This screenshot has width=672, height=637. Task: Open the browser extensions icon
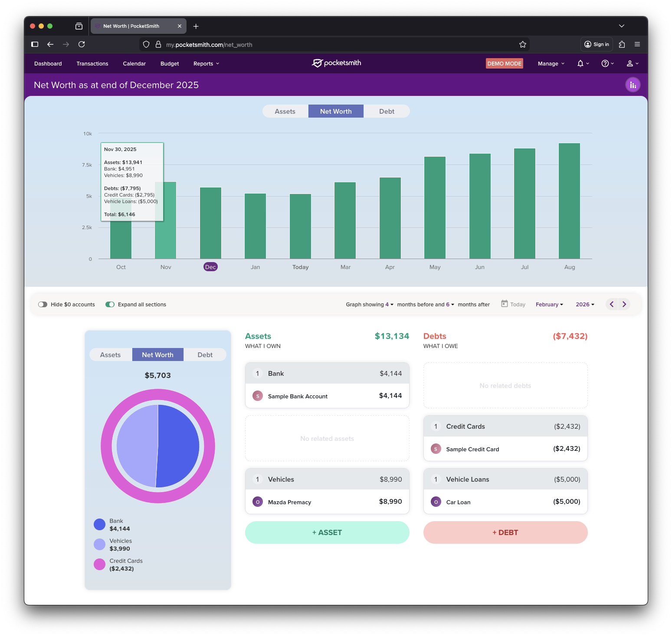tap(622, 44)
